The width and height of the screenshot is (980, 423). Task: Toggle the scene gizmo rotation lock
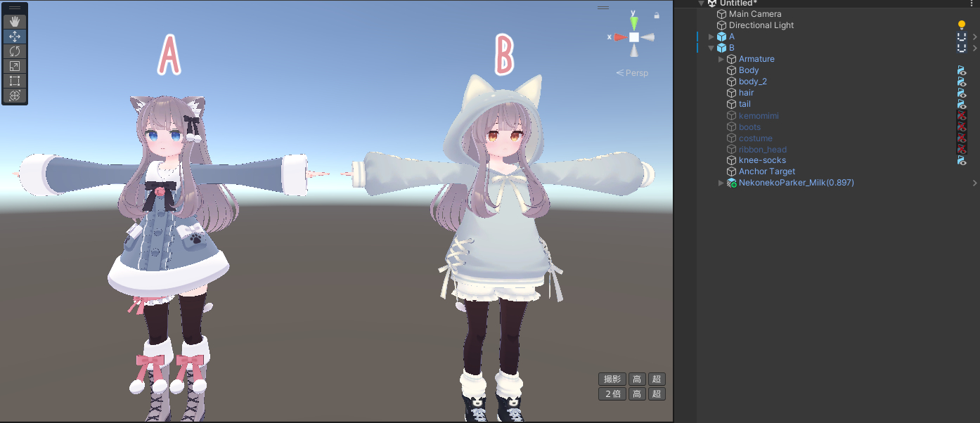(x=657, y=15)
